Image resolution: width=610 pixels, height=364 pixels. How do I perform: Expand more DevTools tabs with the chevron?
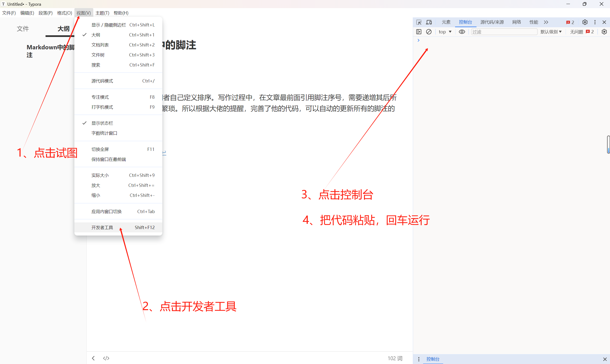point(546,22)
